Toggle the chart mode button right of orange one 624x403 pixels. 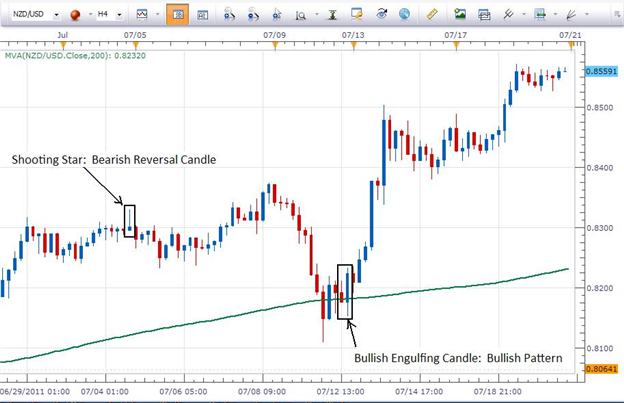203,15
